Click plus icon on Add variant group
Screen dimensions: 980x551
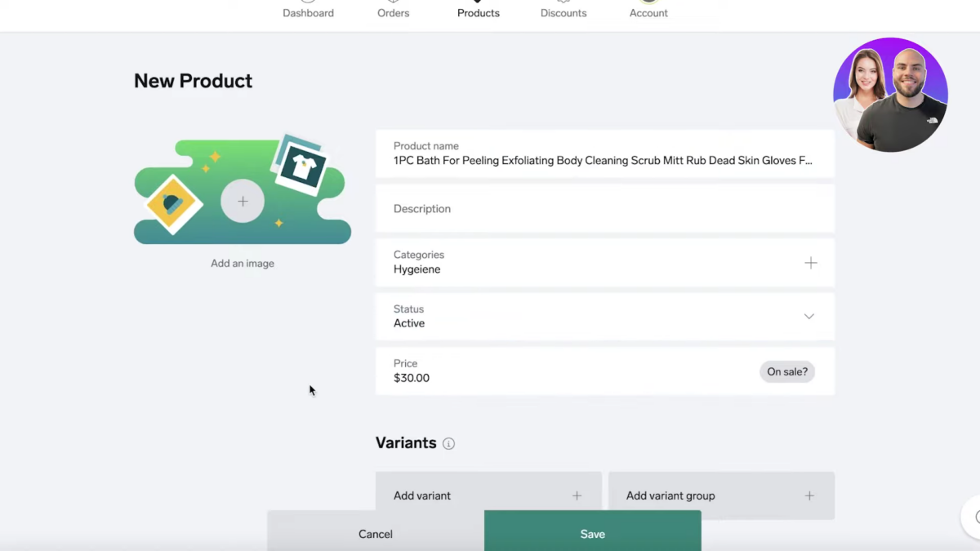809,495
